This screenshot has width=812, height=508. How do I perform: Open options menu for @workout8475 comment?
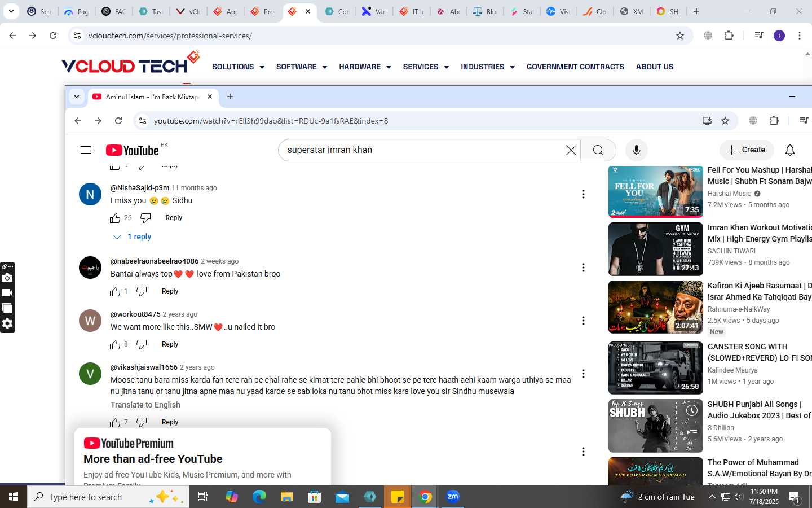click(584, 321)
